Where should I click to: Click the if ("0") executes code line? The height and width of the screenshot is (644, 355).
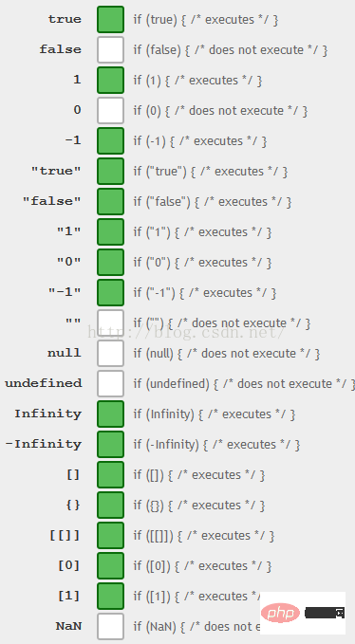click(202, 263)
